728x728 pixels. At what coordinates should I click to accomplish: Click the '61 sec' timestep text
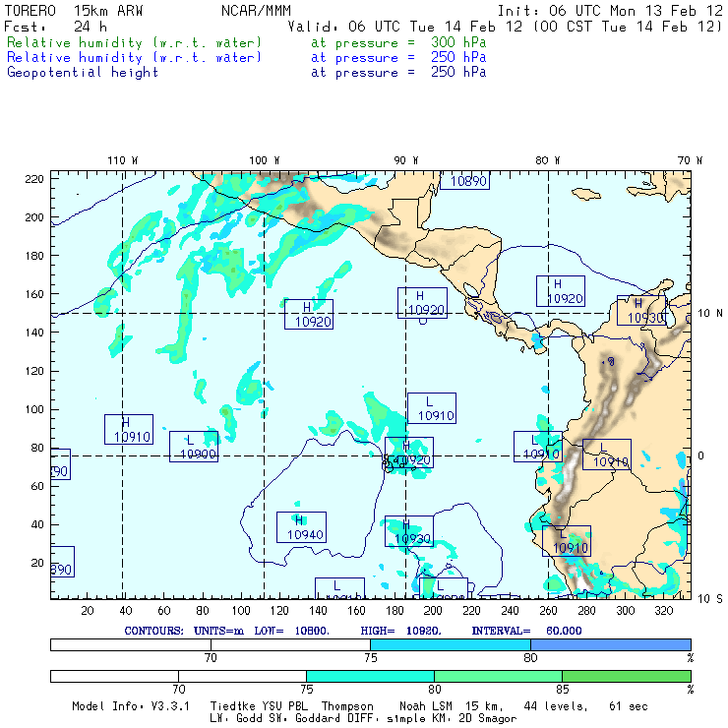(x=629, y=706)
